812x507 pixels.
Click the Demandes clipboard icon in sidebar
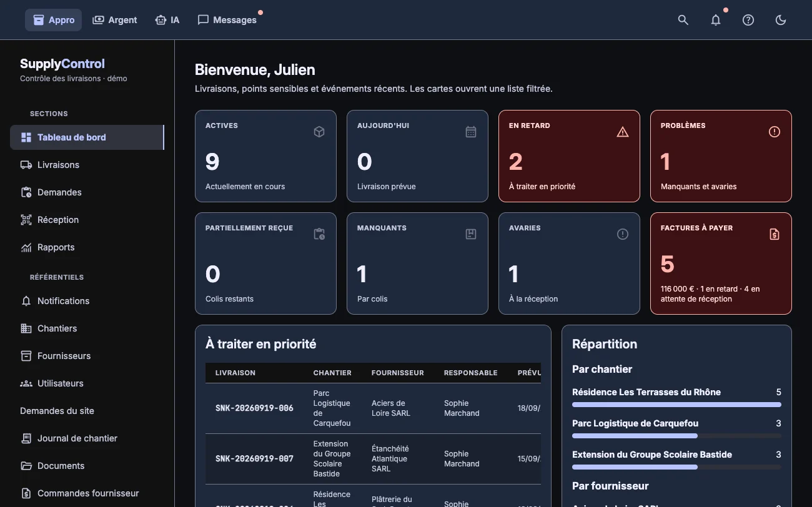pos(26,192)
